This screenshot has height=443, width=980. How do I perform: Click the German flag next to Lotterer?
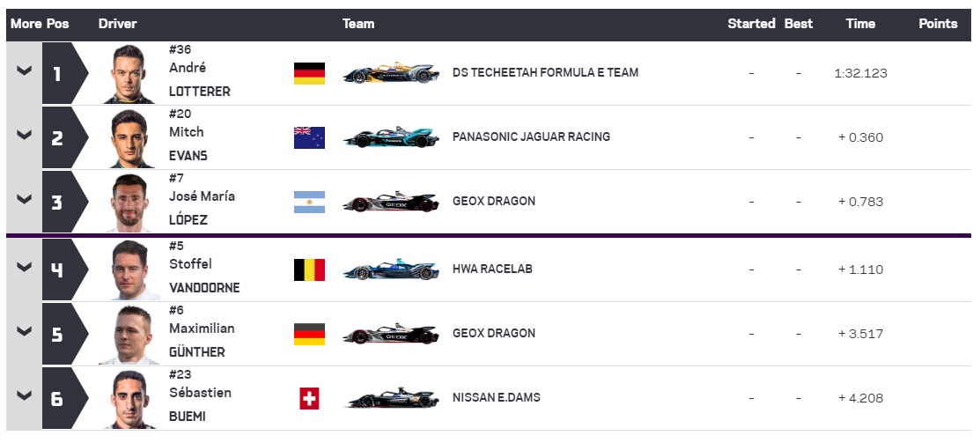pos(309,73)
